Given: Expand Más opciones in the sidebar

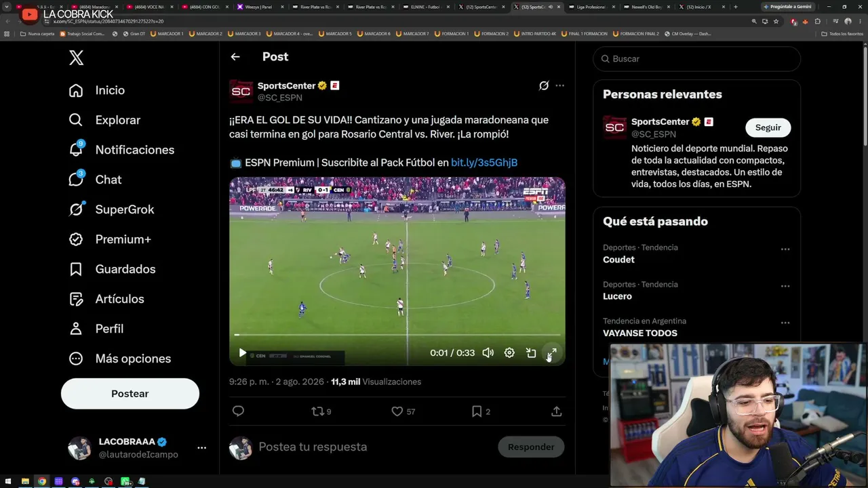Looking at the screenshot, I should (119, 359).
